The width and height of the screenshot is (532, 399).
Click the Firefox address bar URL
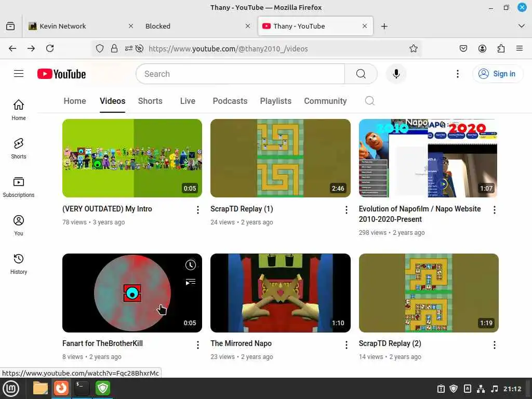[x=228, y=48]
